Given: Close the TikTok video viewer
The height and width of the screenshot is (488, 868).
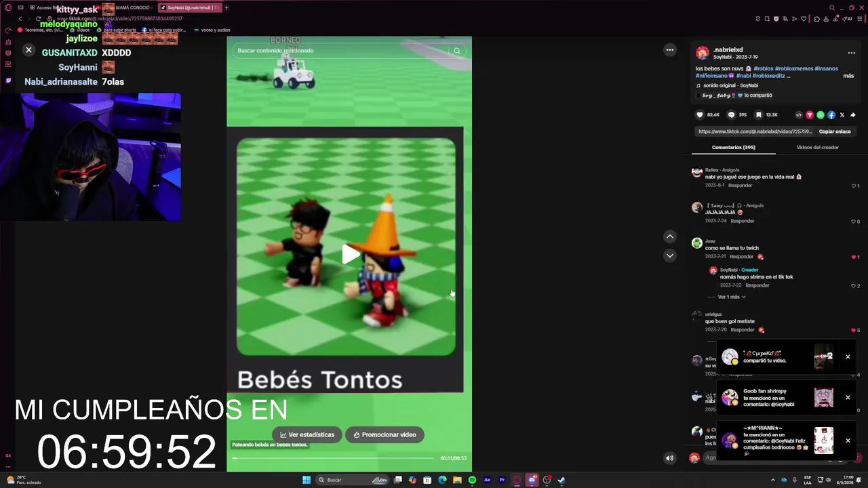Looking at the screenshot, I should point(28,49).
